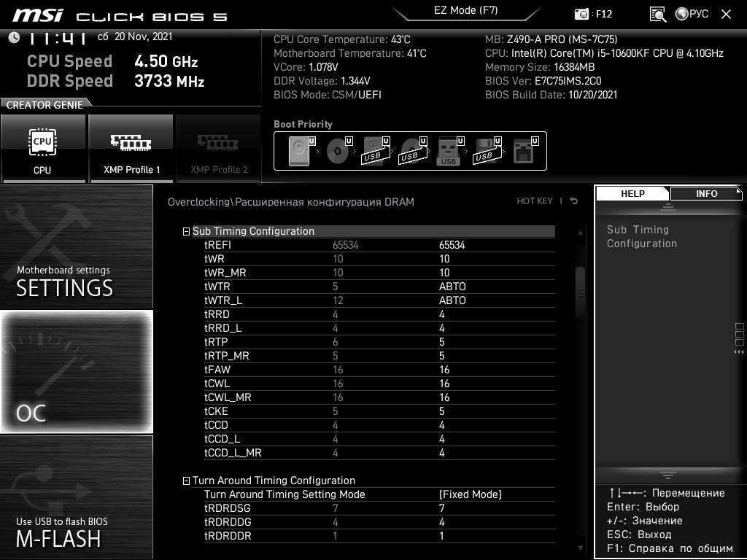Edit the tREFI value 65534
This screenshot has width=747, height=560.
click(x=452, y=245)
